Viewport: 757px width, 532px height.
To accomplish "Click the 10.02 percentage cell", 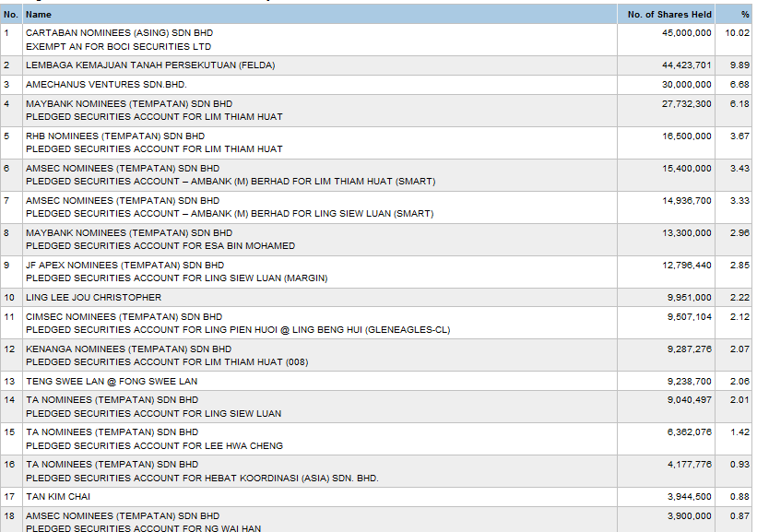I will [x=737, y=33].
